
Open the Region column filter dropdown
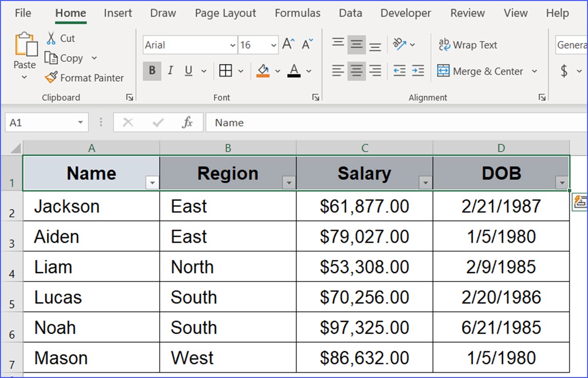click(x=289, y=183)
